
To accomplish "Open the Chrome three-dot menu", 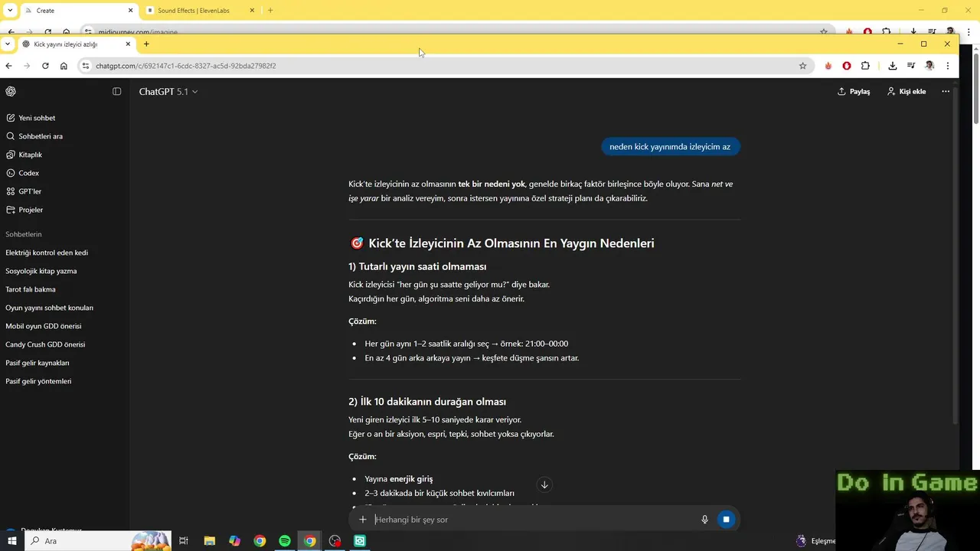I will click(948, 66).
